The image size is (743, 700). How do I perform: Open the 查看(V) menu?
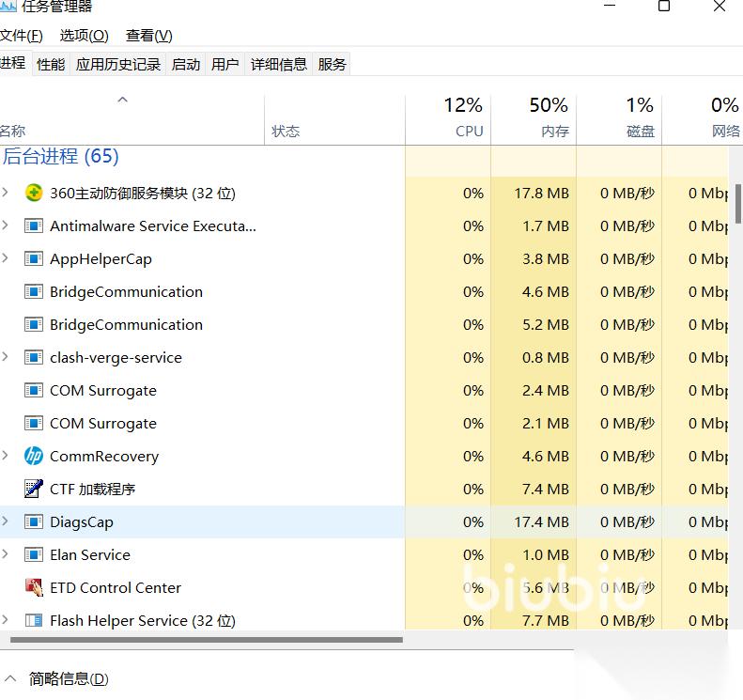148,36
